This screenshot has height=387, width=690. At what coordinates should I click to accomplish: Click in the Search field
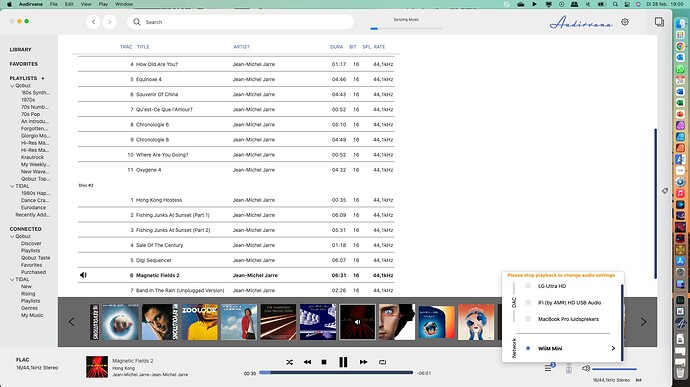click(240, 22)
